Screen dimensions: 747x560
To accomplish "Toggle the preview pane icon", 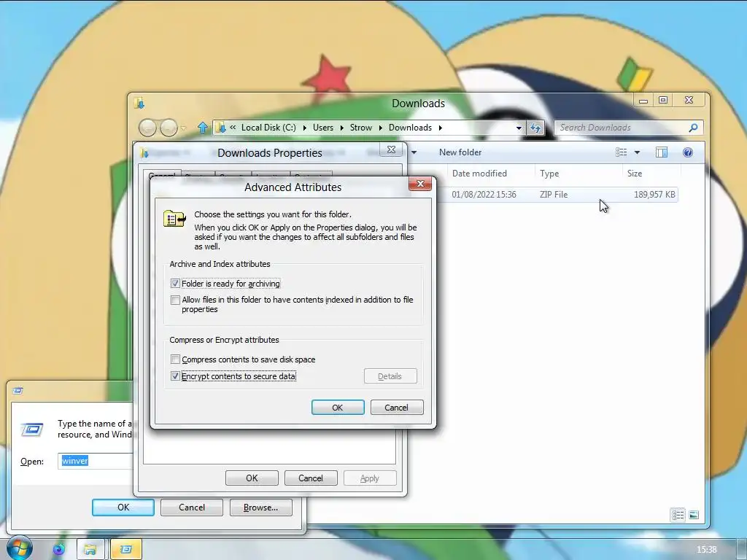I will [661, 152].
